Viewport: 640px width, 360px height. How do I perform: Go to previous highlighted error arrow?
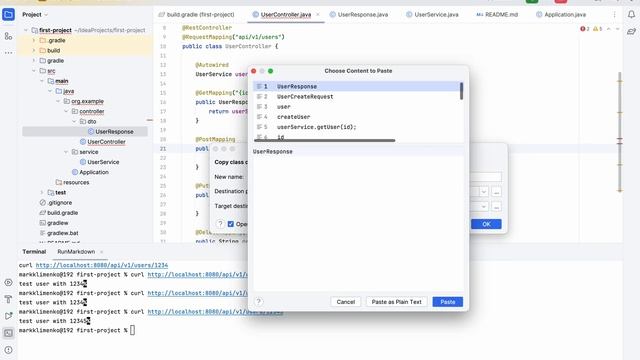point(609,29)
